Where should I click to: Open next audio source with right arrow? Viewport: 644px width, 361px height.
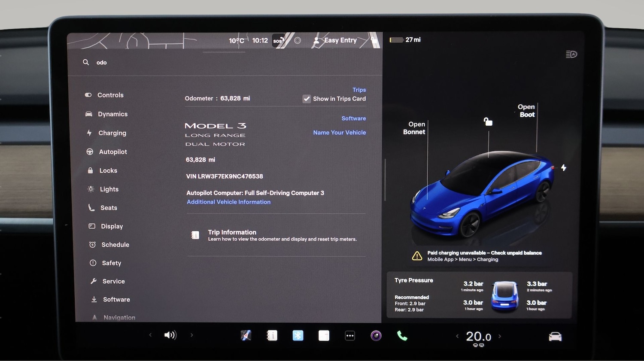click(192, 335)
